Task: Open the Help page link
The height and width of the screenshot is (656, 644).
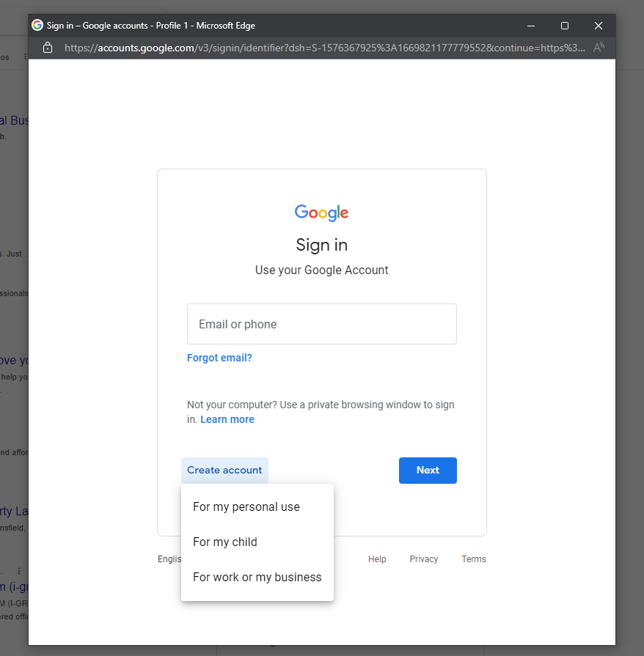Action: (377, 559)
